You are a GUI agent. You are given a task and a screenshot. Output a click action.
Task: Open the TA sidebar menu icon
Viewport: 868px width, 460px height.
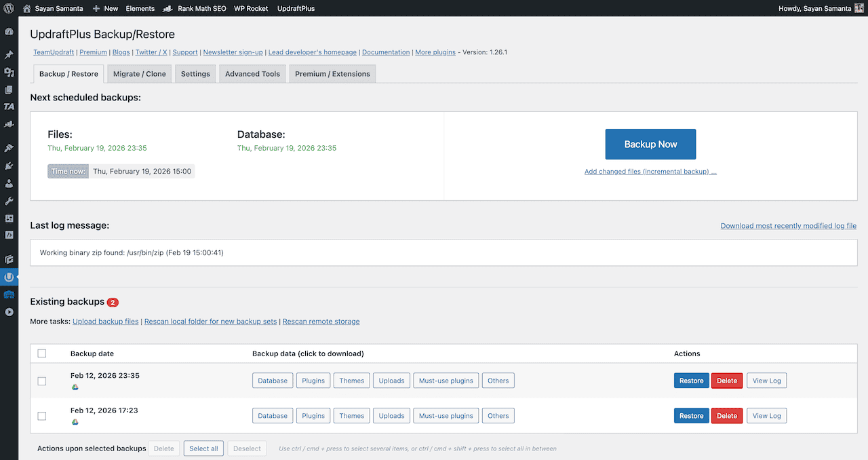(x=9, y=107)
